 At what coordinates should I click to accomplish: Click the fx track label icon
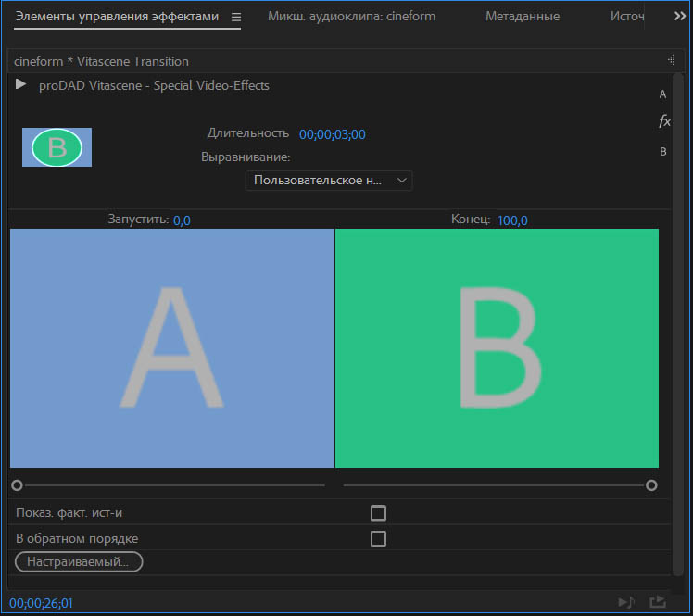coord(663,121)
